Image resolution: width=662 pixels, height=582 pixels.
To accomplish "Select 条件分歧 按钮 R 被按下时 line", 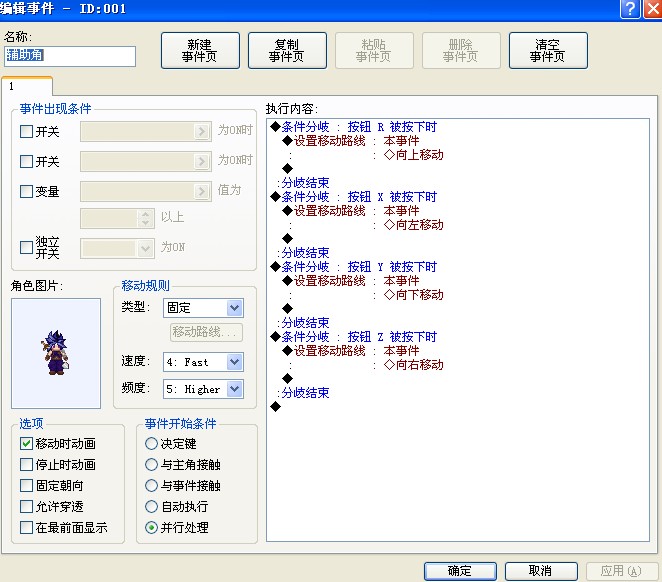I will click(x=353, y=127).
